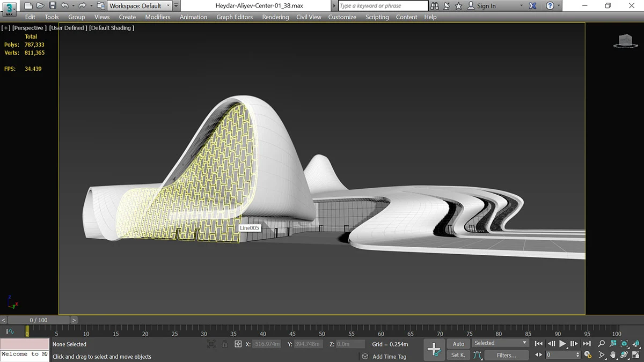This screenshot has width=644, height=362.
Task: Open the Graph Editors menu
Action: point(235,17)
